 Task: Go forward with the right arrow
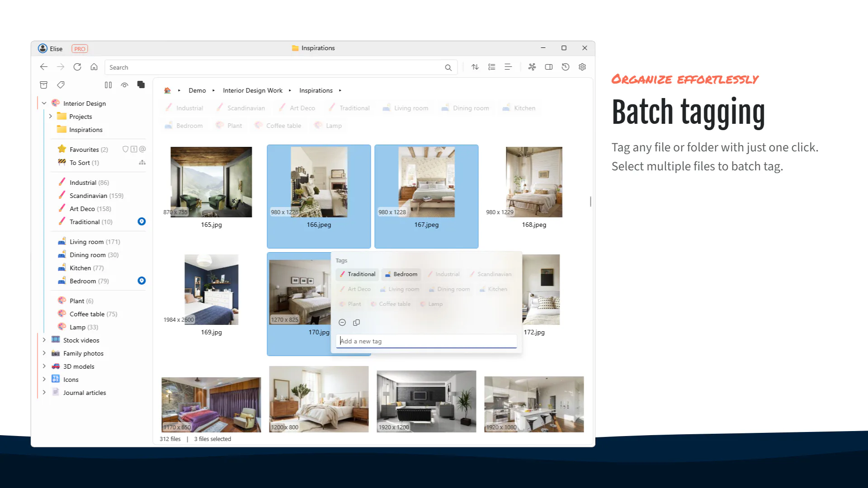(x=61, y=67)
